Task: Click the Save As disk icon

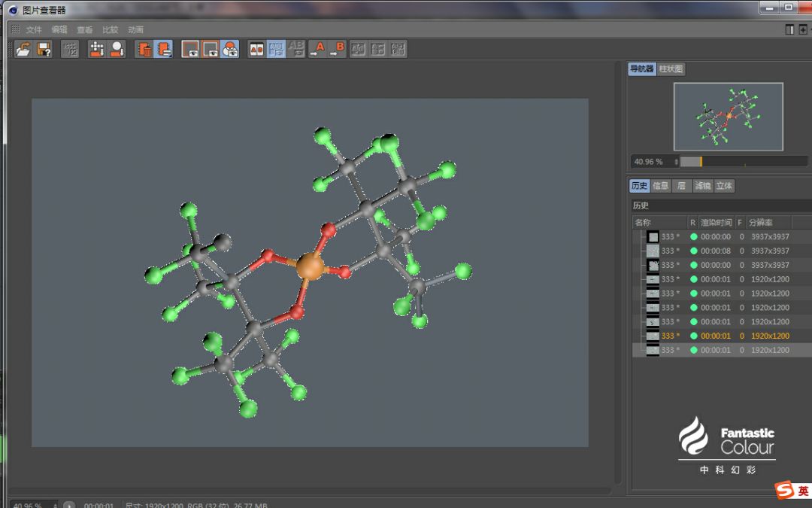Action: pyautogui.click(x=44, y=50)
